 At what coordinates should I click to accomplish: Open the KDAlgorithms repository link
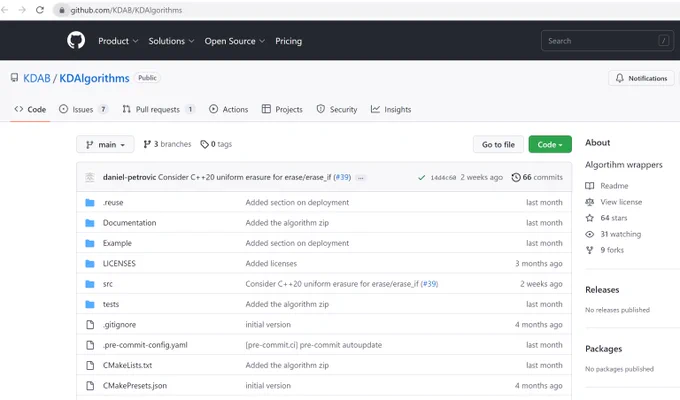(94, 78)
